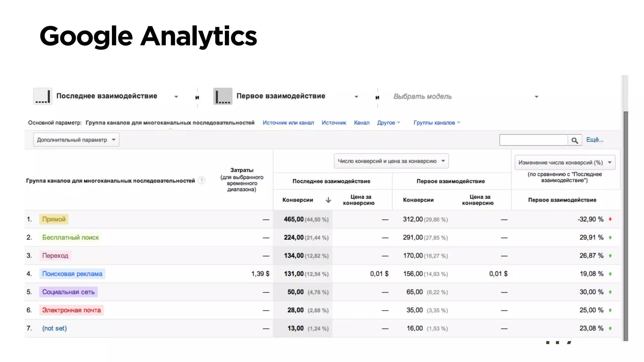Select the Канал parameter link
Image resolution: width=644 pixels, height=362 pixels.
point(362,123)
